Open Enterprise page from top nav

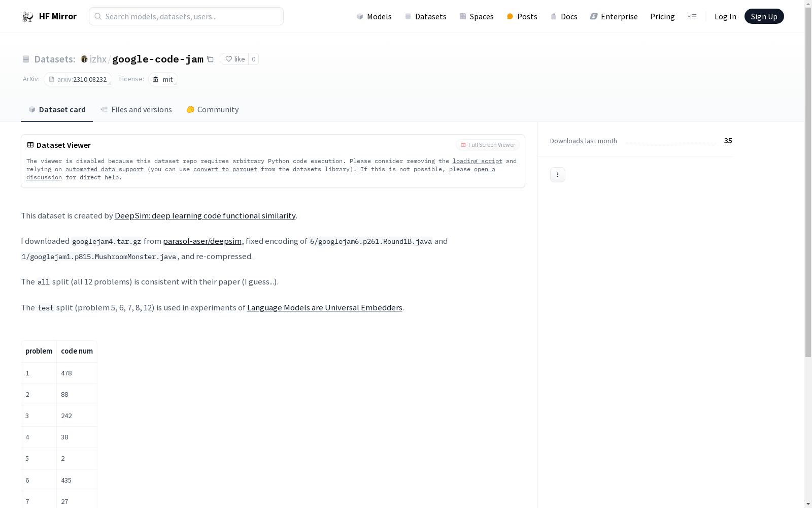[614, 16]
